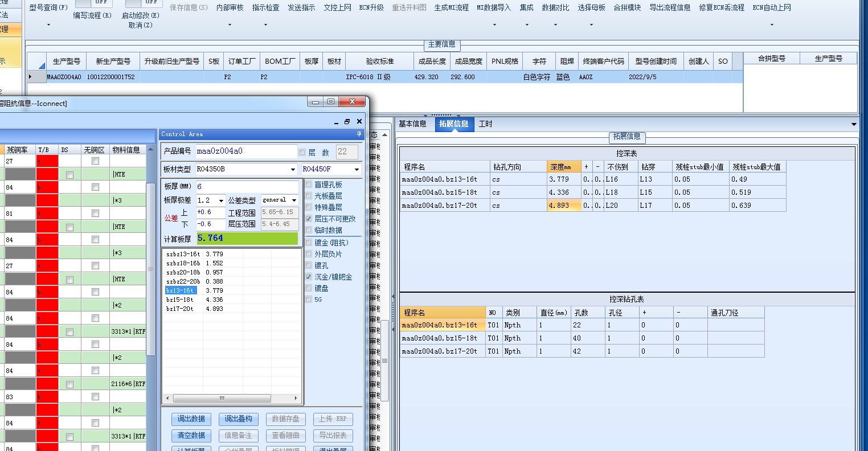Click 调出数据 button

click(x=191, y=419)
